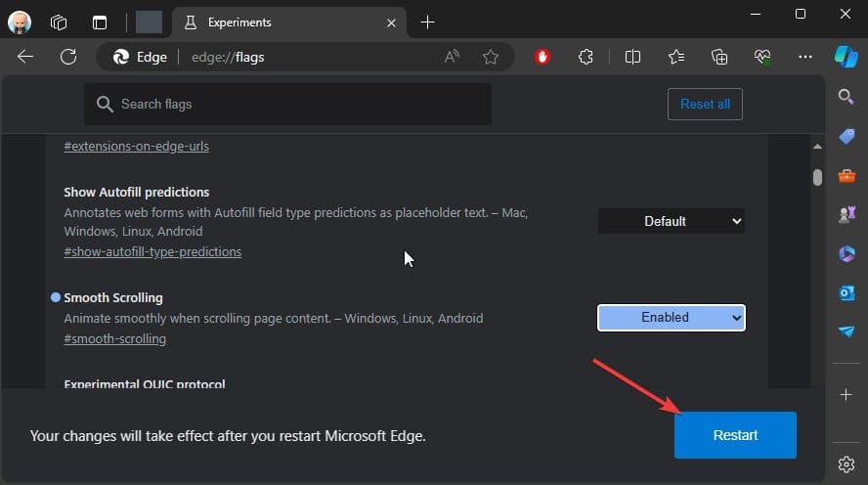Screen dimensions: 868x485
Task: Open the #smooth-scrolling flag link
Action: [x=114, y=339]
